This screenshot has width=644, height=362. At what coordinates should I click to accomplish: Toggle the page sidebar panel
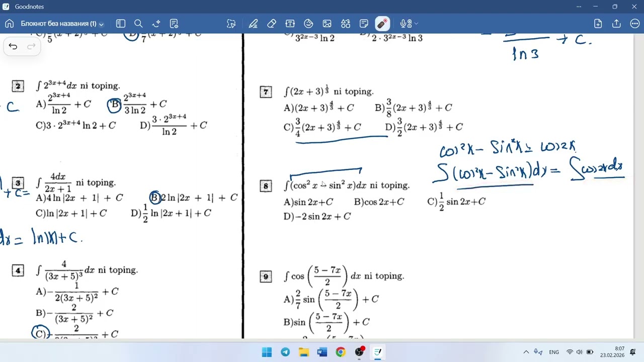coord(120,24)
